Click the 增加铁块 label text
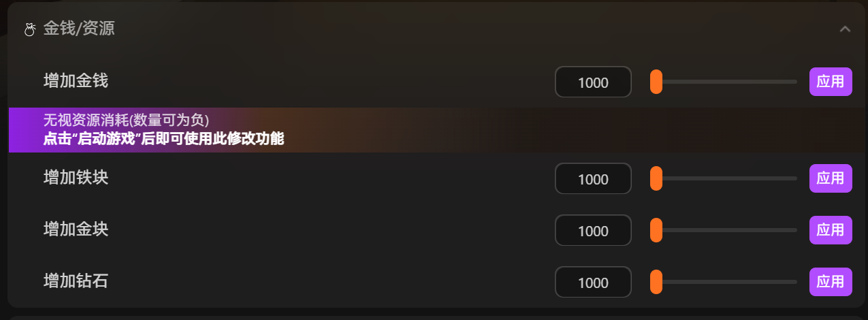 76,178
